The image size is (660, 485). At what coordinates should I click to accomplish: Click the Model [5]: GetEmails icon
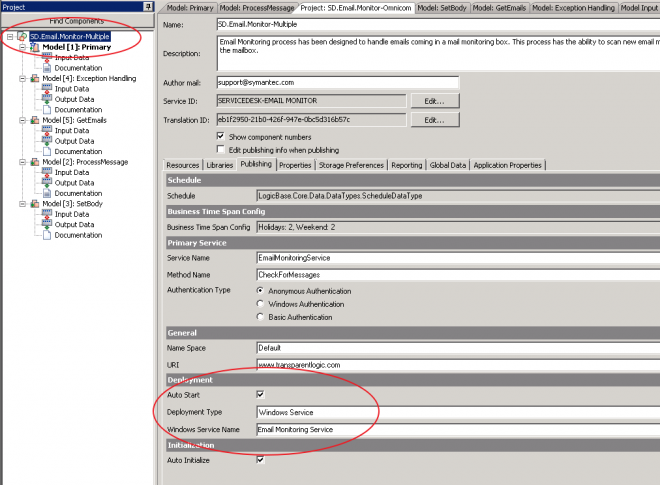(x=35, y=120)
